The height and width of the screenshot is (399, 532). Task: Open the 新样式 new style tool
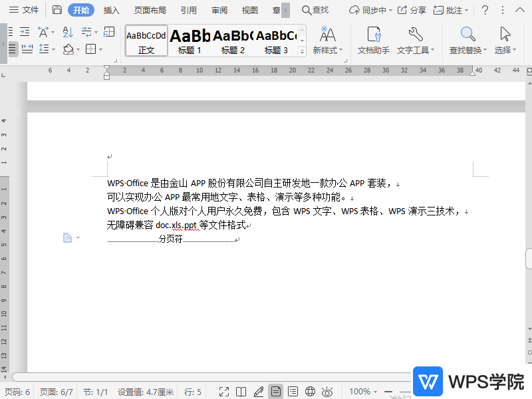point(327,41)
